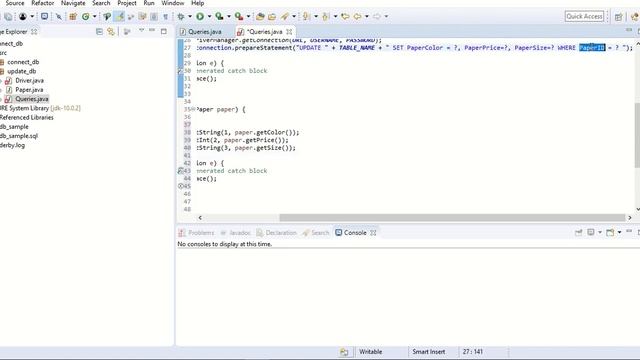This screenshot has height=360, width=640.
Task: Select Queries.java in Package Explorer
Action: (32, 99)
